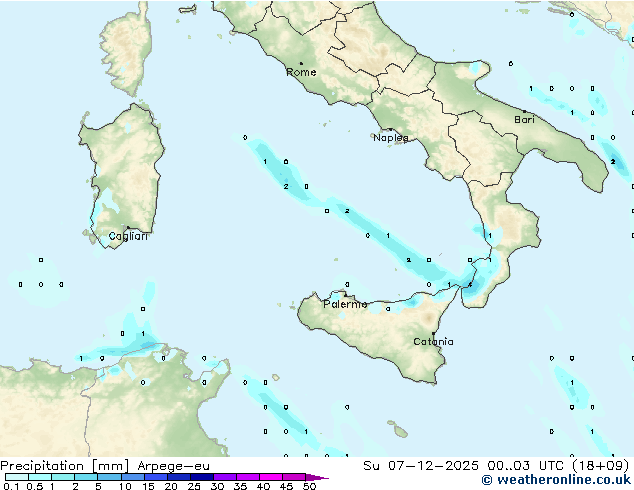Click the '50' legend scale label
Viewport: 634px width, 490px height.
coord(310,486)
